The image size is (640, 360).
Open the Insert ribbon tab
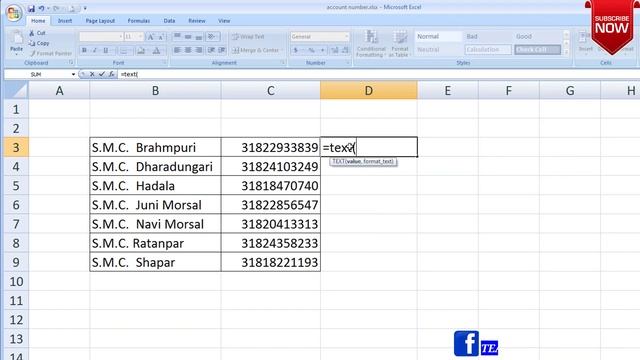tap(64, 21)
